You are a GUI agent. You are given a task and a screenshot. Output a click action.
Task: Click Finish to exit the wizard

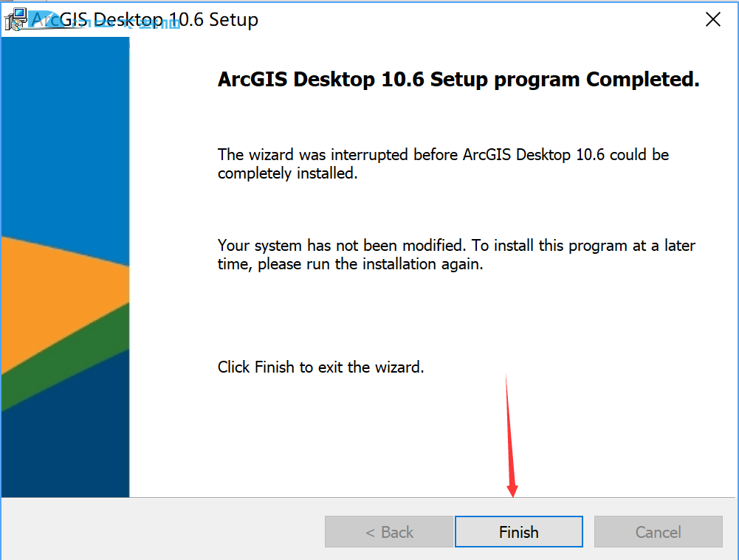tap(518, 532)
